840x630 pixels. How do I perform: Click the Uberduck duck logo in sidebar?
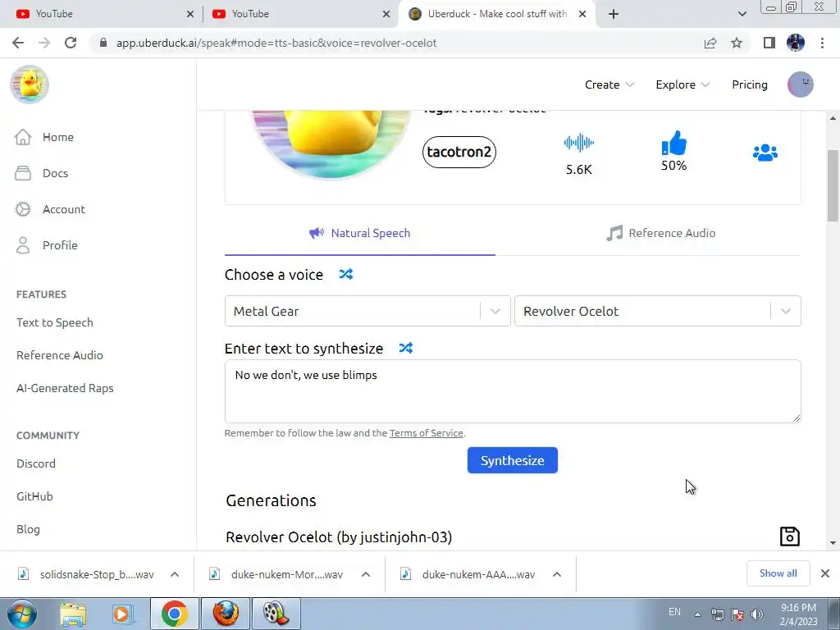[x=30, y=84]
